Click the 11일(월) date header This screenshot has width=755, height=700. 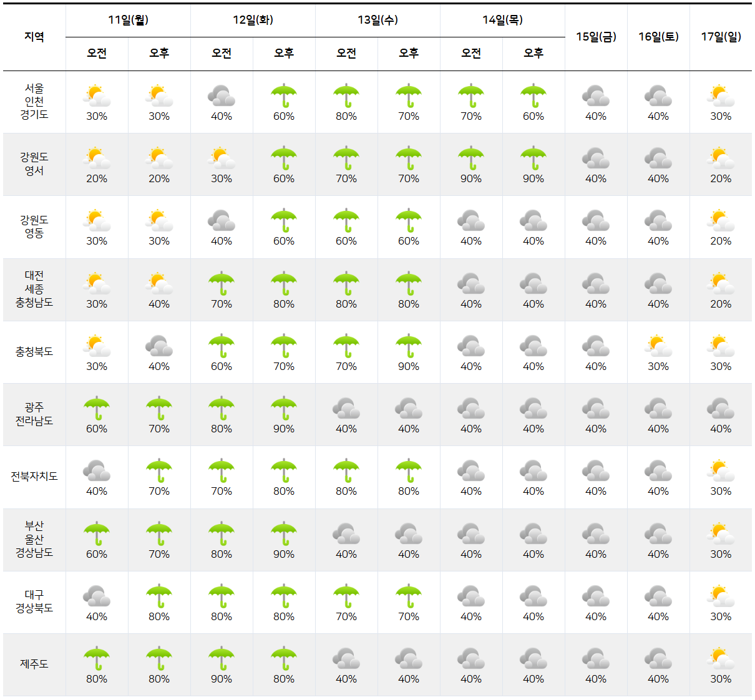coord(128,20)
